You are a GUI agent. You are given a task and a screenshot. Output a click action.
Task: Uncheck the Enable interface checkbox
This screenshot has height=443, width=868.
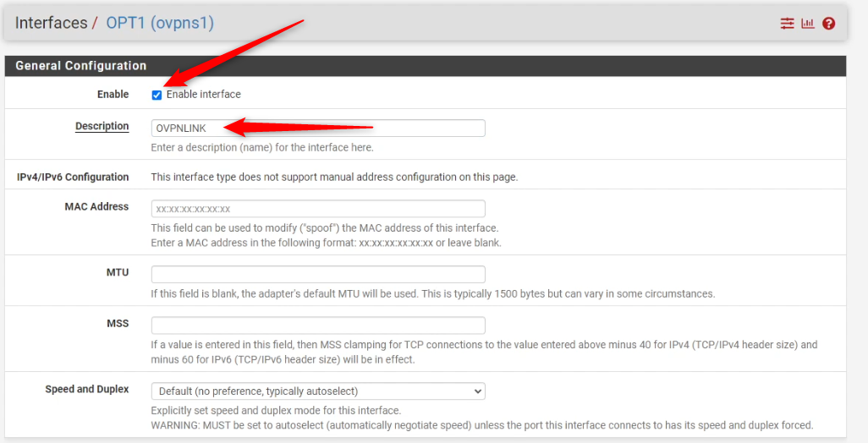point(157,95)
